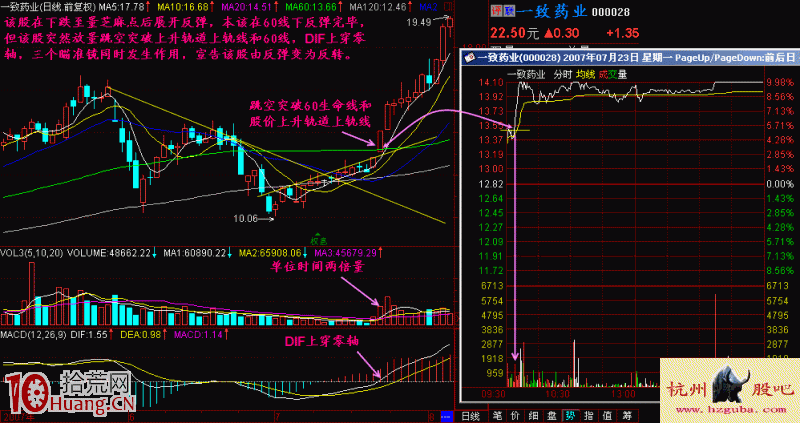This screenshot has width=800, height=423.
Task: Click the 19.49 high price label
Action: (x=418, y=22)
